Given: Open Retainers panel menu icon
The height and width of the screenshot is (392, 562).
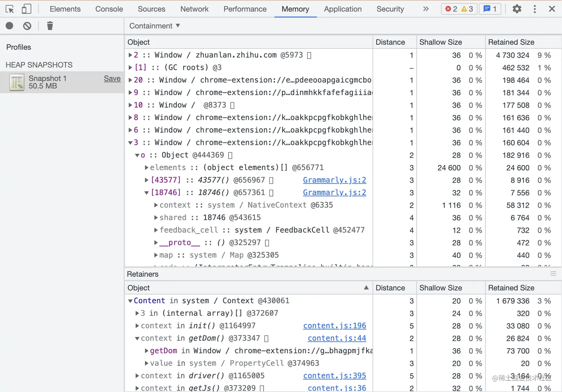Looking at the screenshot, I should coord(553,274).
